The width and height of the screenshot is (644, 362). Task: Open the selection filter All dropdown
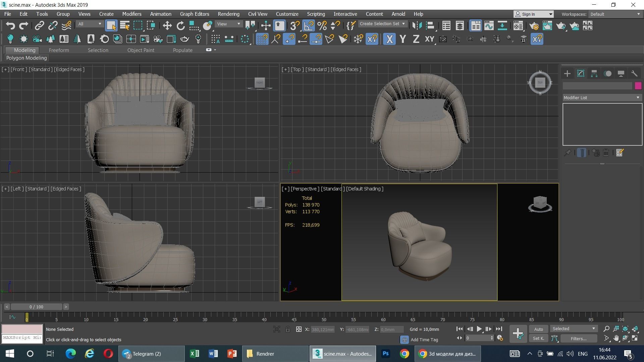point(89,24)
